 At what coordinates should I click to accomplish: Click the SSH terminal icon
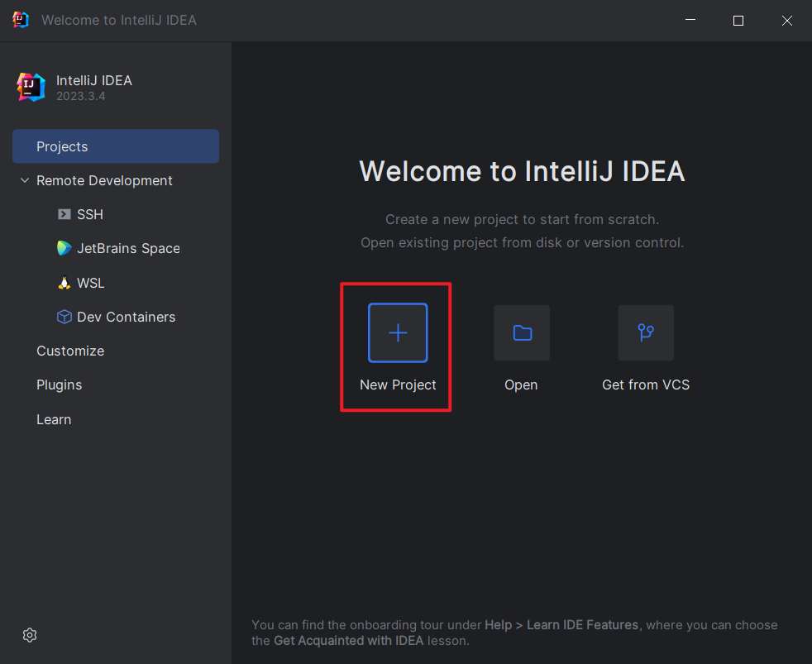coord(64,214)
